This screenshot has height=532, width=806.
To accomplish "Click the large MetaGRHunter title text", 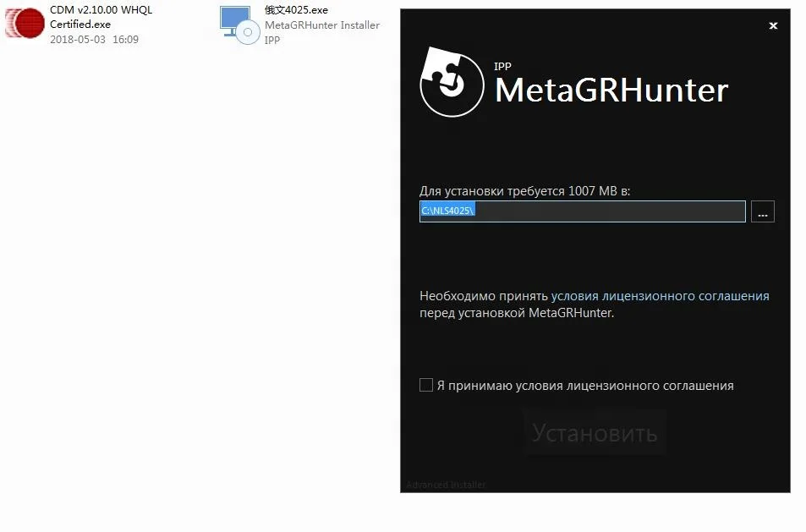I will 611,90.
